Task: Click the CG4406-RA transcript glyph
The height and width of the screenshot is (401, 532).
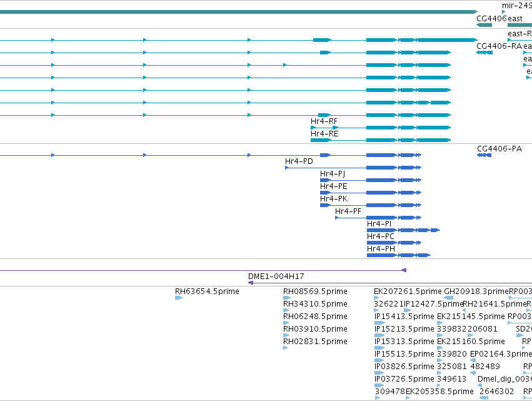Action: coord(484,53)
